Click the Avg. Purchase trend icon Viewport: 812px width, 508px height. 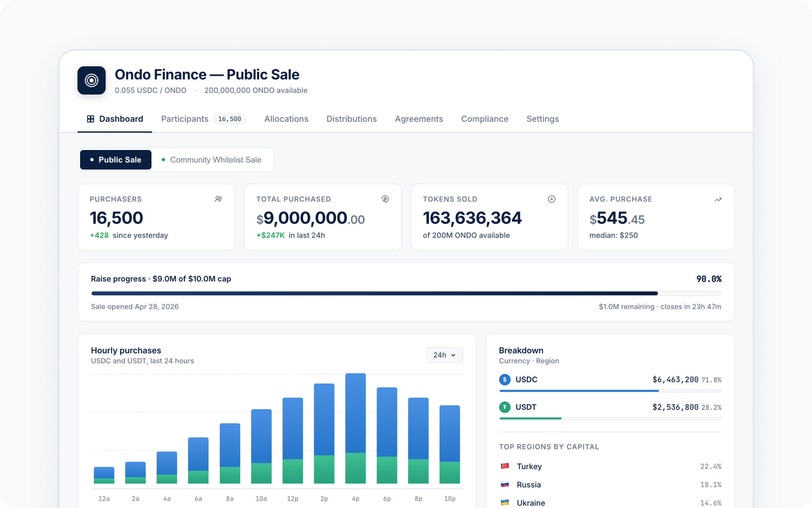point(718,199)
